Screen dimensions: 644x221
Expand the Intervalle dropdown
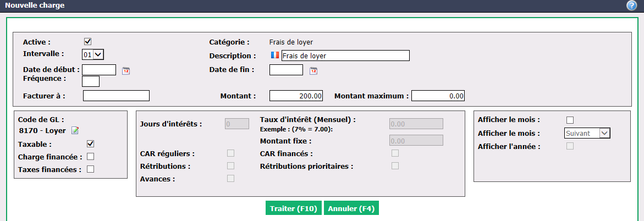pos(93,54)
